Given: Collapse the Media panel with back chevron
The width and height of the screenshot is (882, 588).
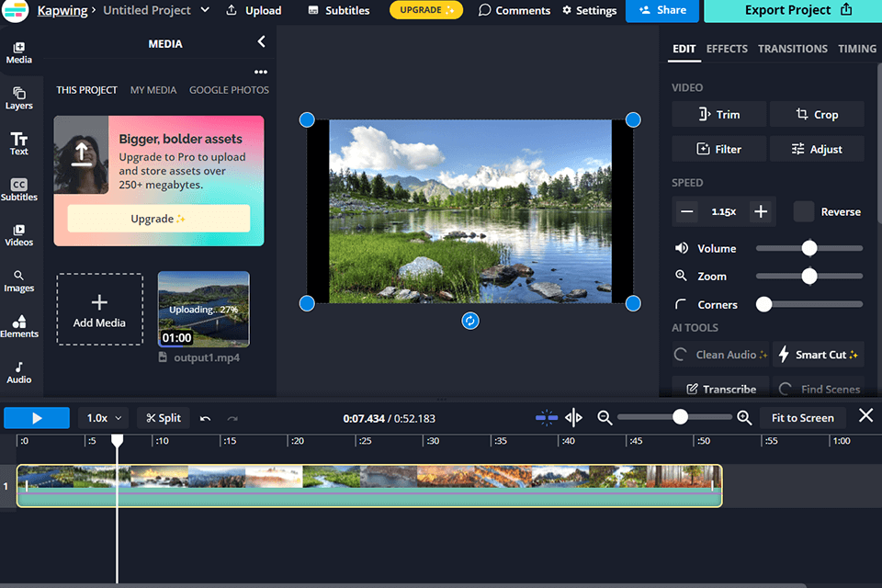Looking at the screenshot, I should coord(262,41).
